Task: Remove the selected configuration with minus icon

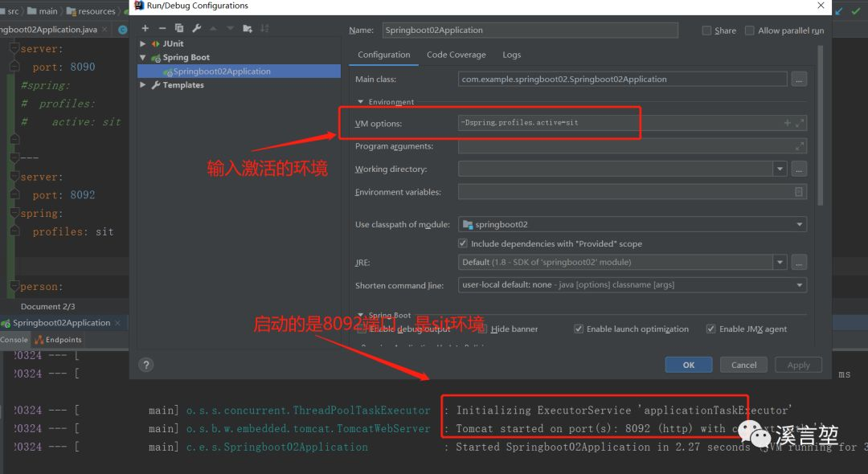Action: (162, 28)
